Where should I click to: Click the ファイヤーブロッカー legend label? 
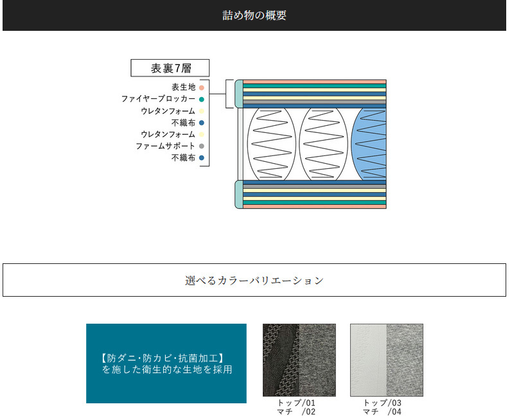coord(158,99)
